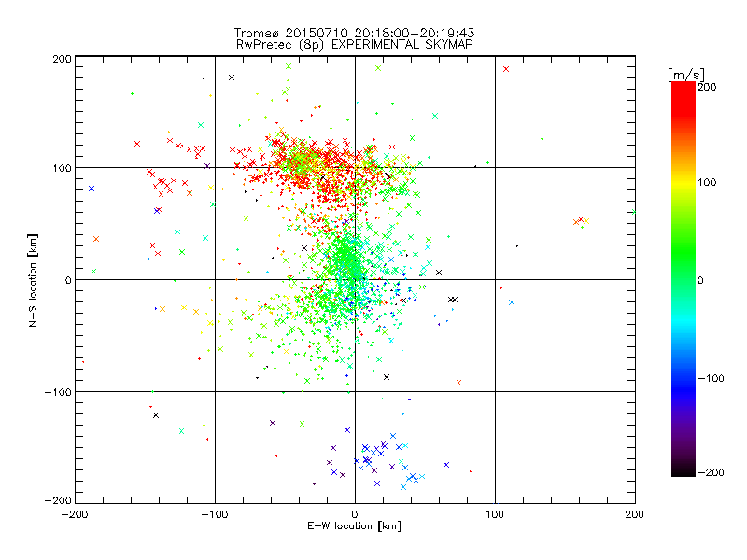Click the colorbar label '-200' at the bottom
747x560 pixels.
[x=711, y=472]
